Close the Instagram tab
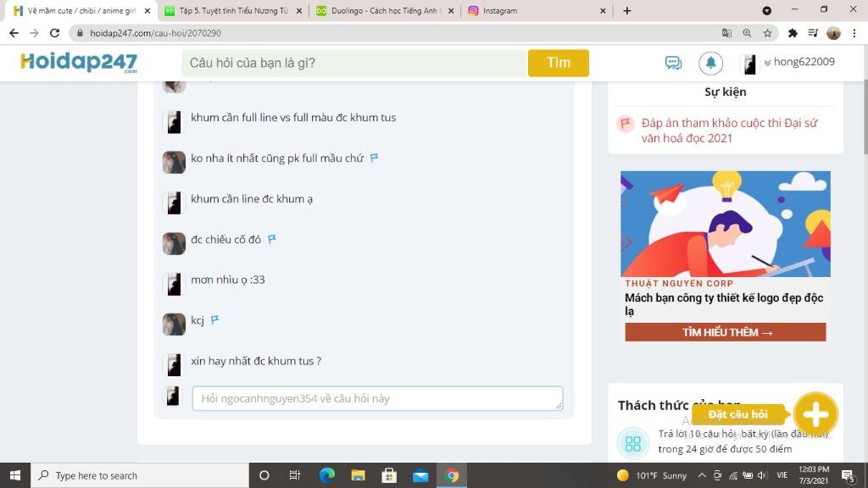This screenshot has height=488, width=868. [x=603, y=10]
